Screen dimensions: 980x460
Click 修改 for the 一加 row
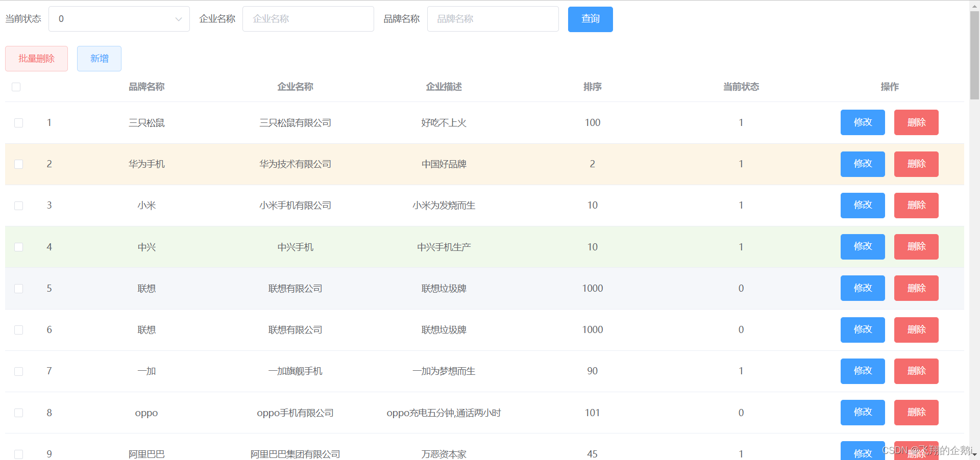tap(863, 371)
